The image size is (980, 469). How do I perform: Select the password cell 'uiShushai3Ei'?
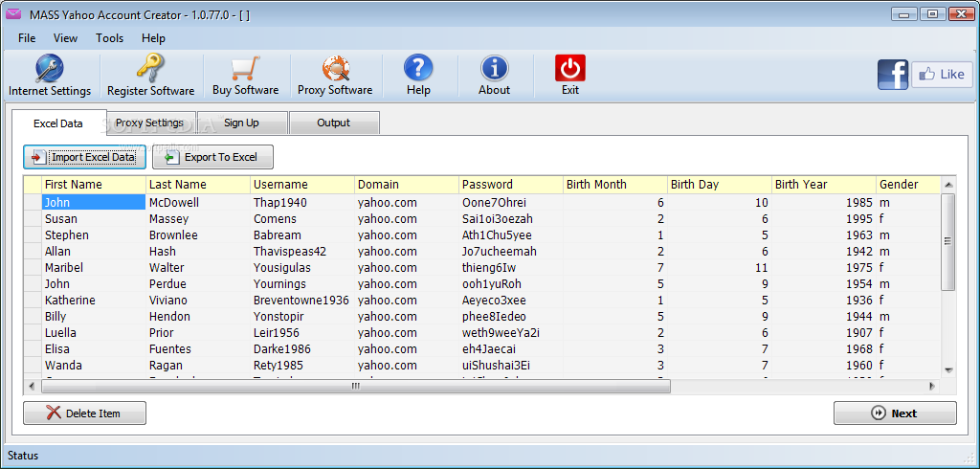coord(511,366)
